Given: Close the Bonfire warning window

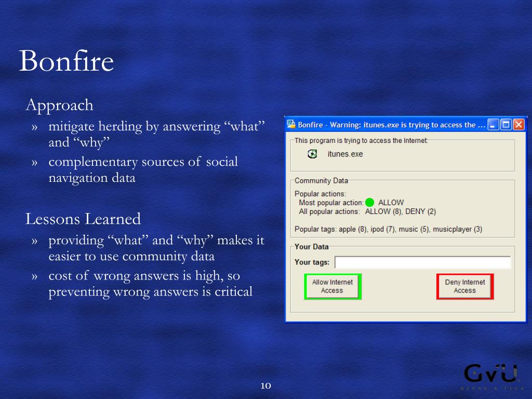Looking at the screenshot, I should (x=518, y=125).
